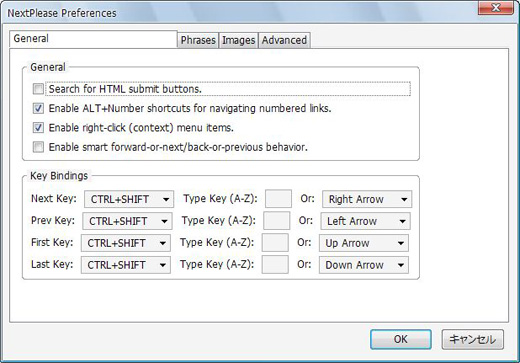Close the NextPlease Preferences window
Image resolution: width=520 pixels, height=363 pixels.
point(495,7)
